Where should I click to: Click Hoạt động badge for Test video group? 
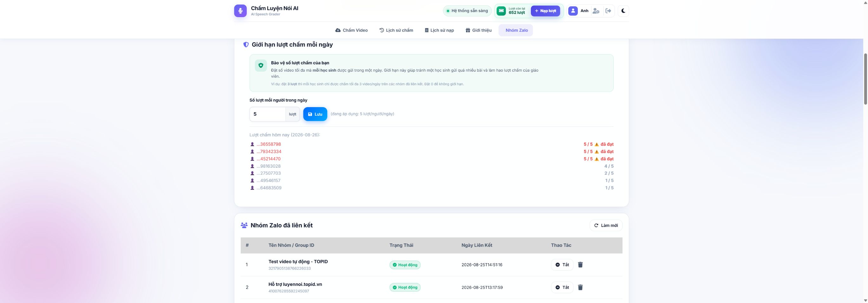coord(405,265)
